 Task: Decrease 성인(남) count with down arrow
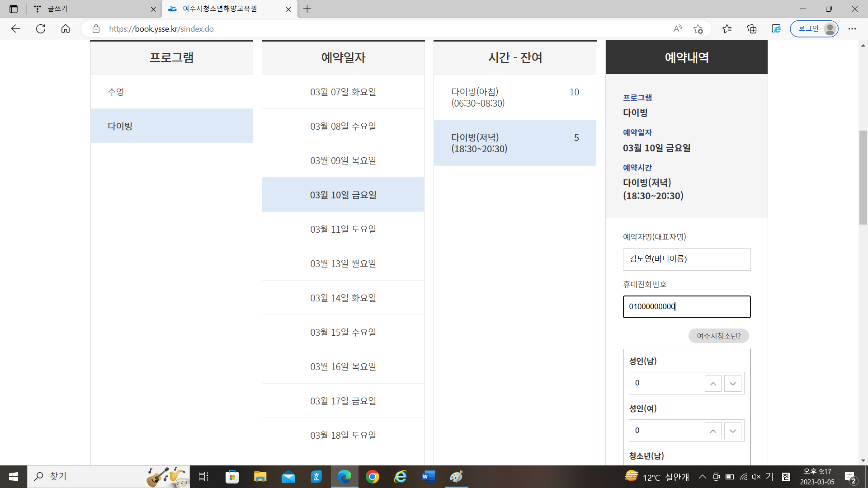pyautogui.click(x=733, y=384)
